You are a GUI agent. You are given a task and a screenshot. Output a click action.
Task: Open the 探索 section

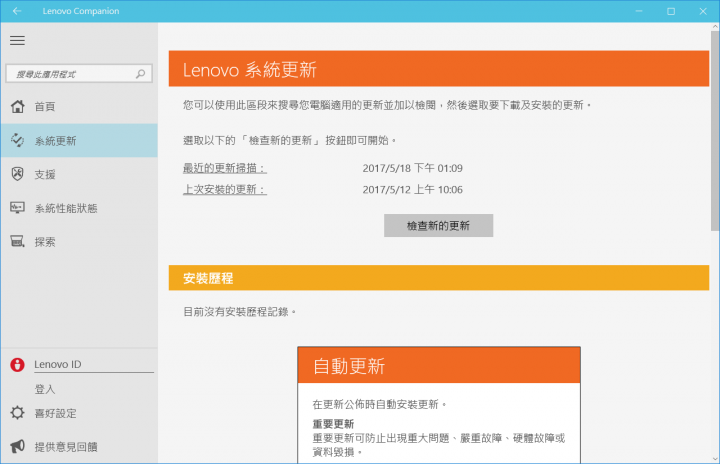pos(79,242)
